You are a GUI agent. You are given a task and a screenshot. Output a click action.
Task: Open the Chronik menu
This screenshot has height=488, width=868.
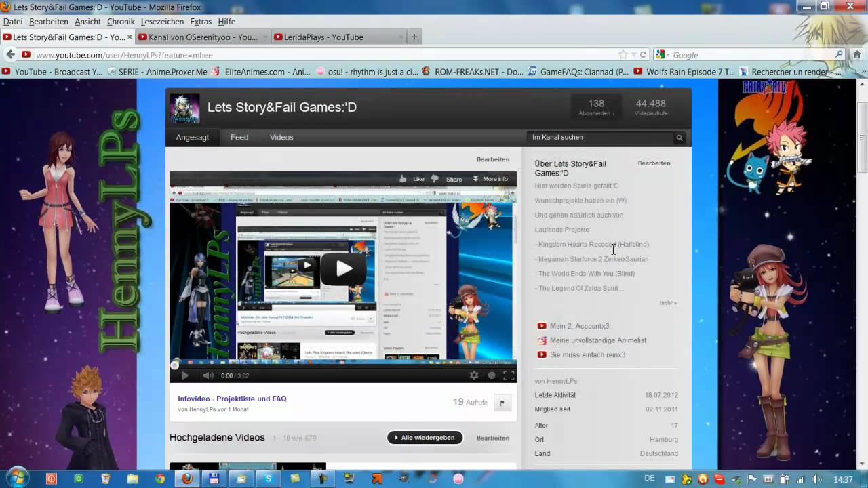tap(121, 22)
